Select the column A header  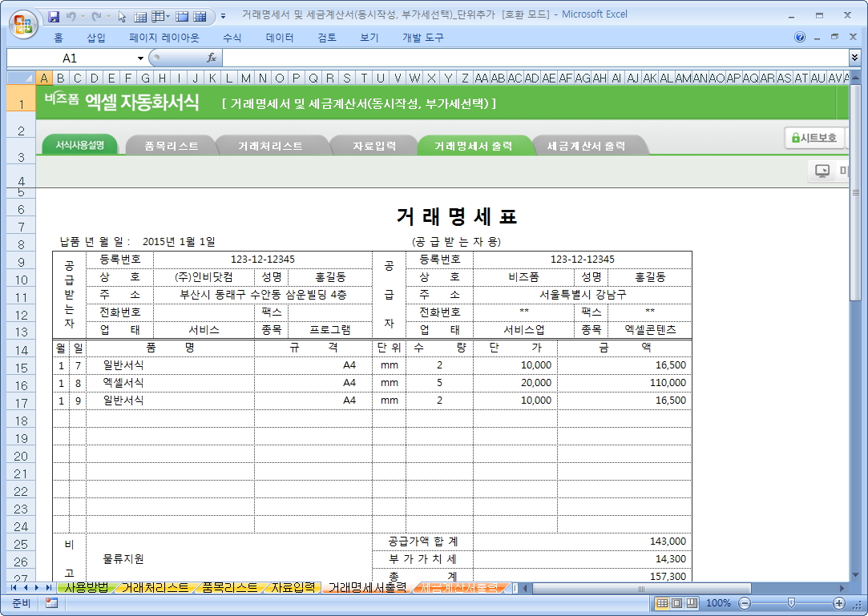44,78
